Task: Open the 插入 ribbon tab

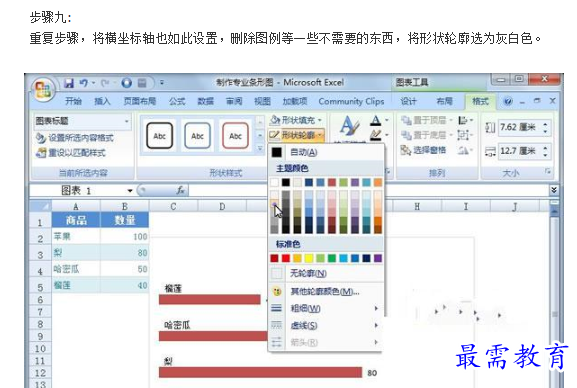Action: click(x=102, y=101)
